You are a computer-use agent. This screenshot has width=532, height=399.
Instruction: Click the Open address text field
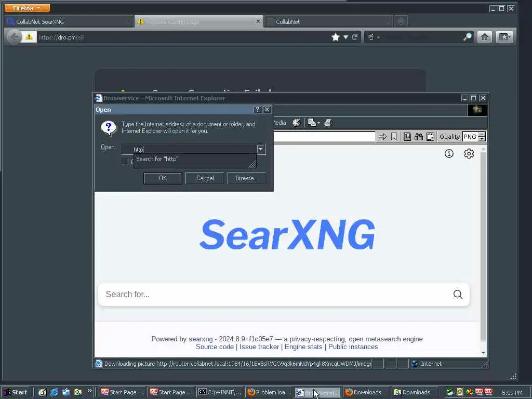(189, 149)
